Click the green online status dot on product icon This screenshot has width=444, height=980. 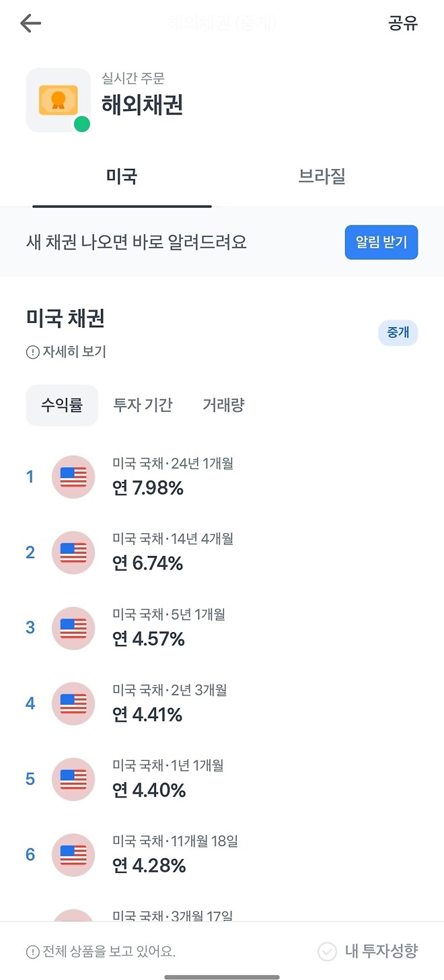[x=81, y=125]
